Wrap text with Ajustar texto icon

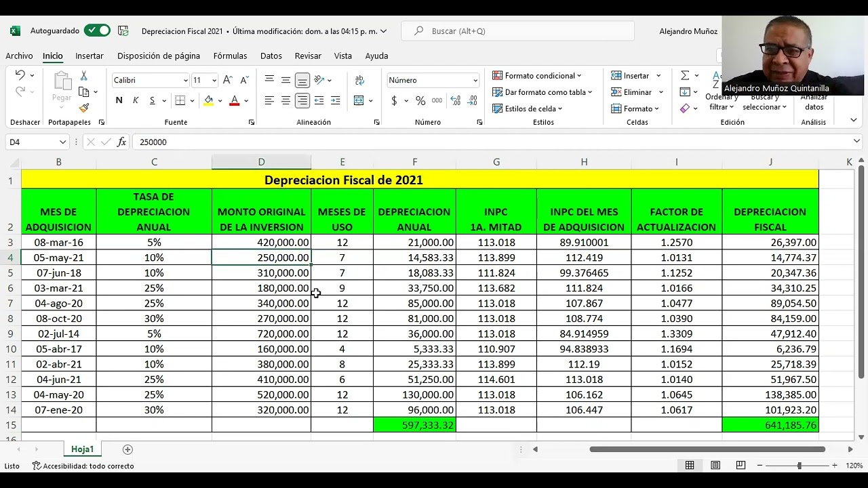[359, 80]
